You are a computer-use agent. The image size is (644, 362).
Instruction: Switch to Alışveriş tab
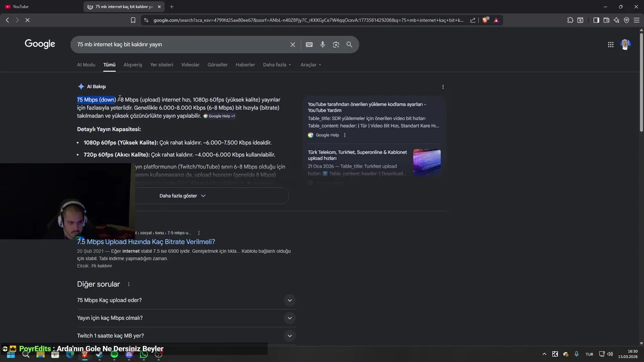click(133, 64)
